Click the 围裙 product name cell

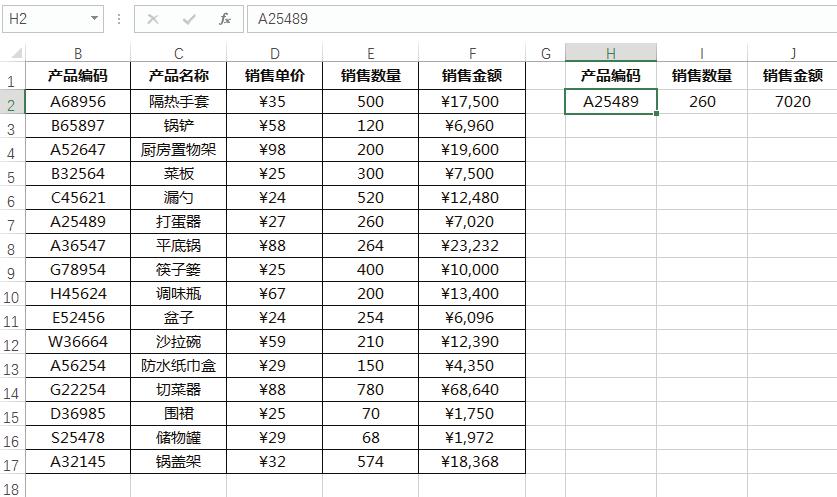click(x=178, y=414)
